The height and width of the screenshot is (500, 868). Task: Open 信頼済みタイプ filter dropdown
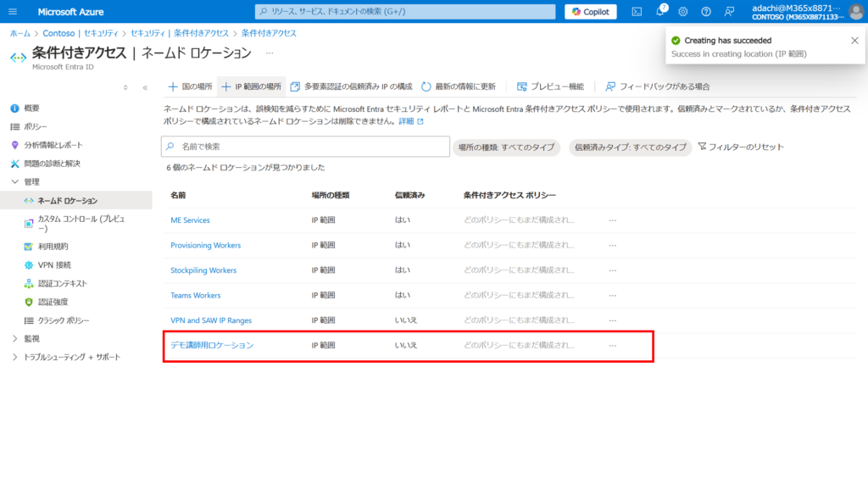tap(631, 147)
